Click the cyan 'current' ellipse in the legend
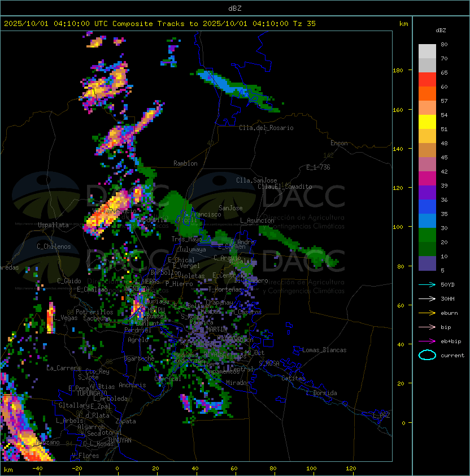 (427, 355)
